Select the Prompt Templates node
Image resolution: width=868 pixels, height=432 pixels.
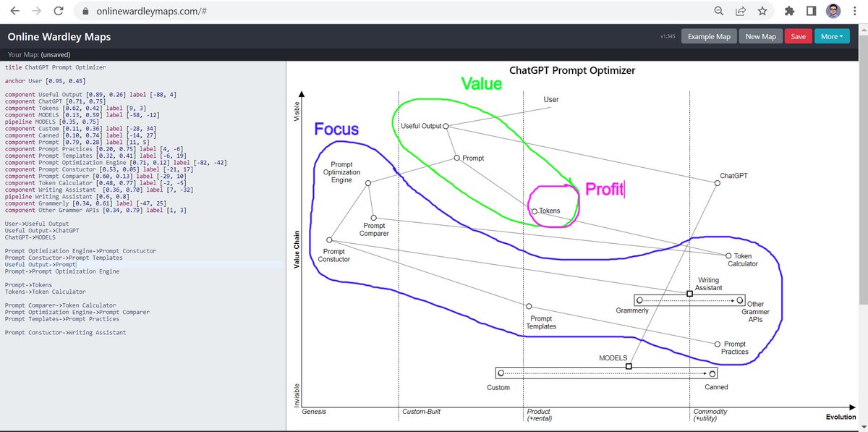529,306
